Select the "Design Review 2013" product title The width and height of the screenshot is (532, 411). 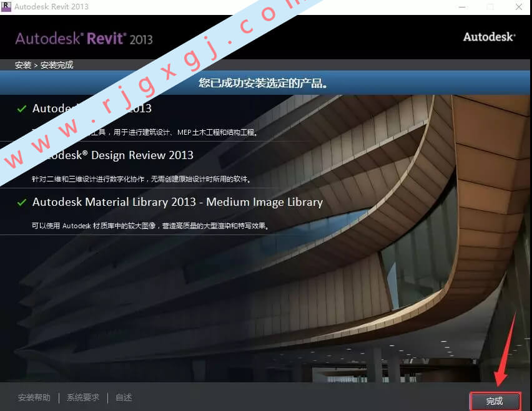click(x=121, y=155)
